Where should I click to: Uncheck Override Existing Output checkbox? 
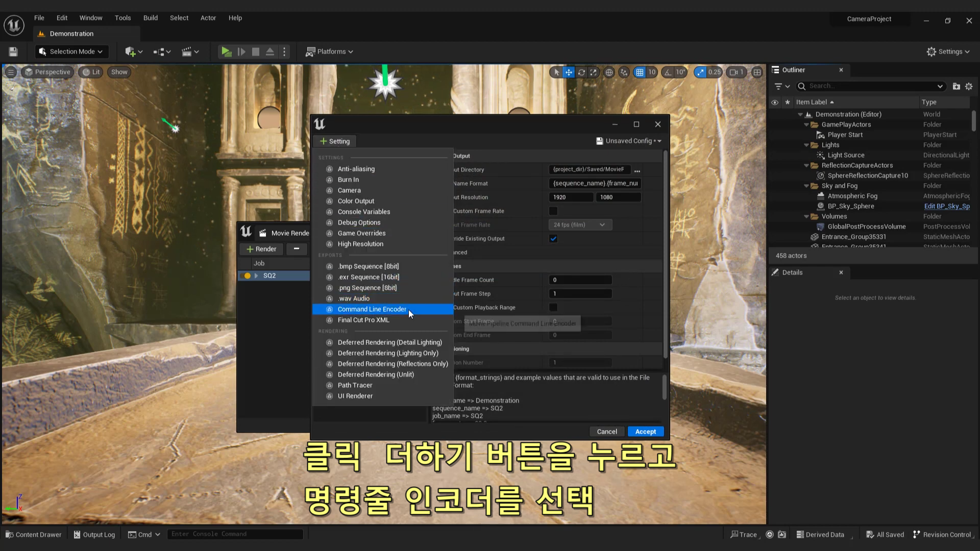553,238
